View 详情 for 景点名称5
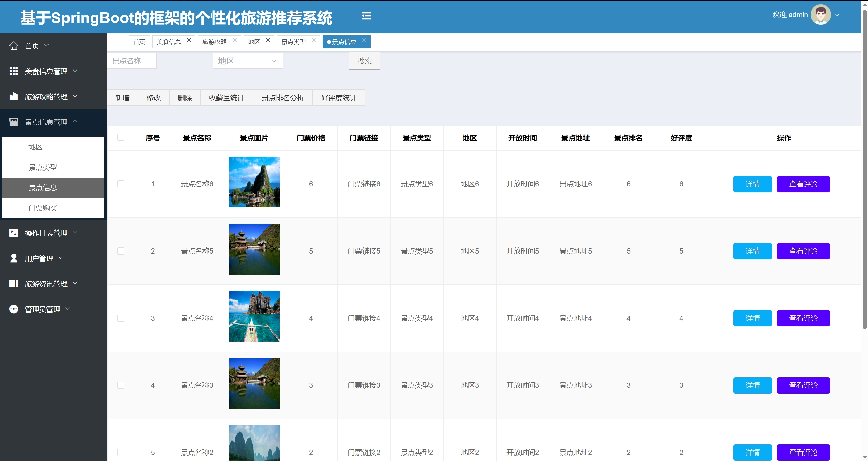868x461 pixels. 752,251
